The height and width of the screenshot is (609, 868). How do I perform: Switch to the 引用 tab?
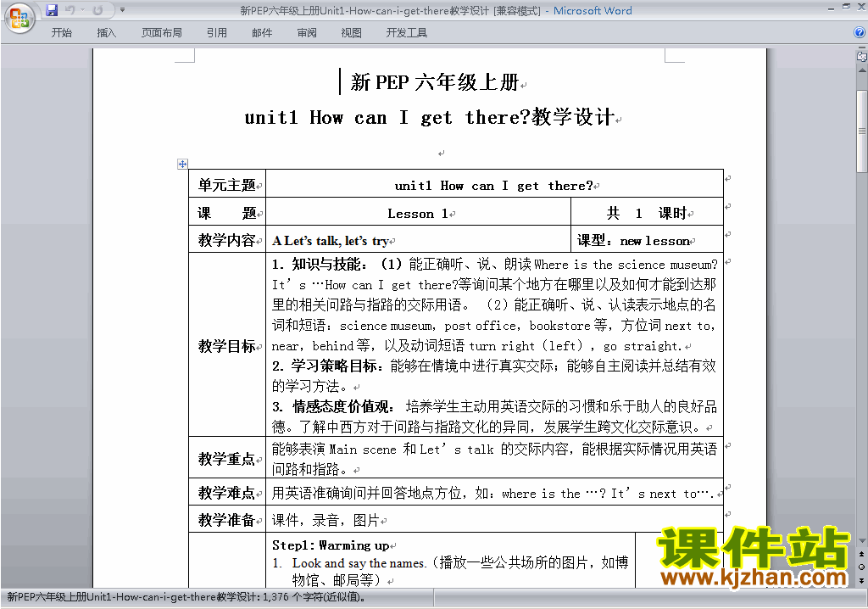pyautogui.click(x=216, y=33)
